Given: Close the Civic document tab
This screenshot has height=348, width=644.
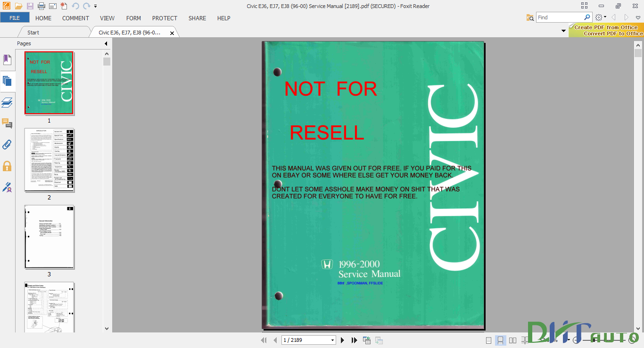Looking at the screenshot, I should pos(172,33).
